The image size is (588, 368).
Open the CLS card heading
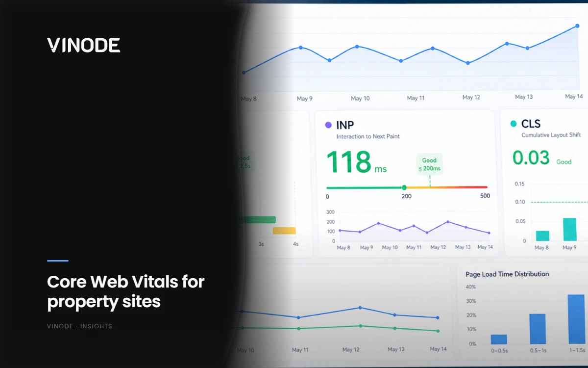[531, 124]
